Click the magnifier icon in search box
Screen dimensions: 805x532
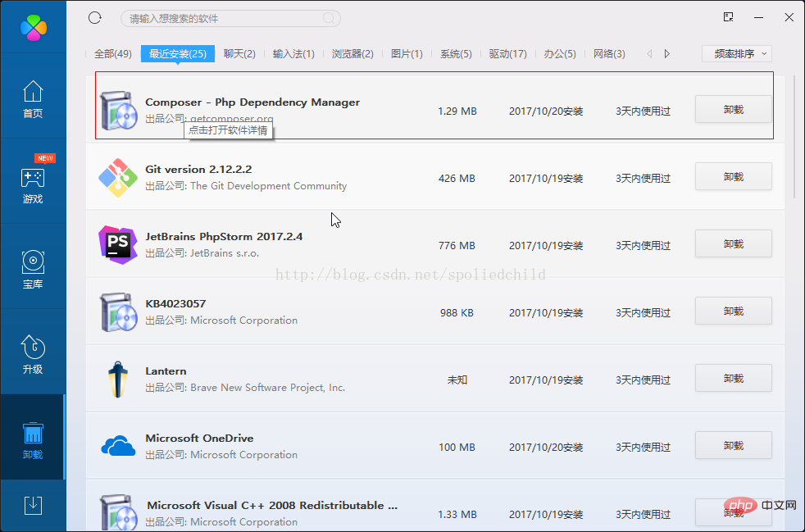coord(329,19)
